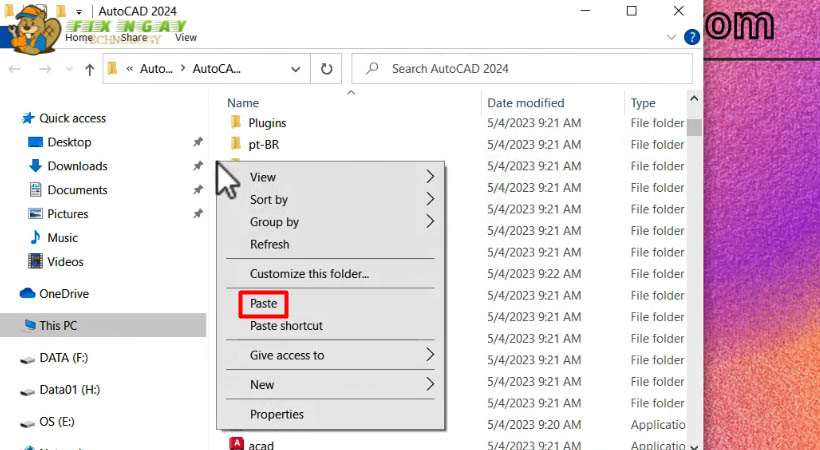Click the Search AutoCAD 2024 field
Screen dimensions: 820x450
click(520, 69)
